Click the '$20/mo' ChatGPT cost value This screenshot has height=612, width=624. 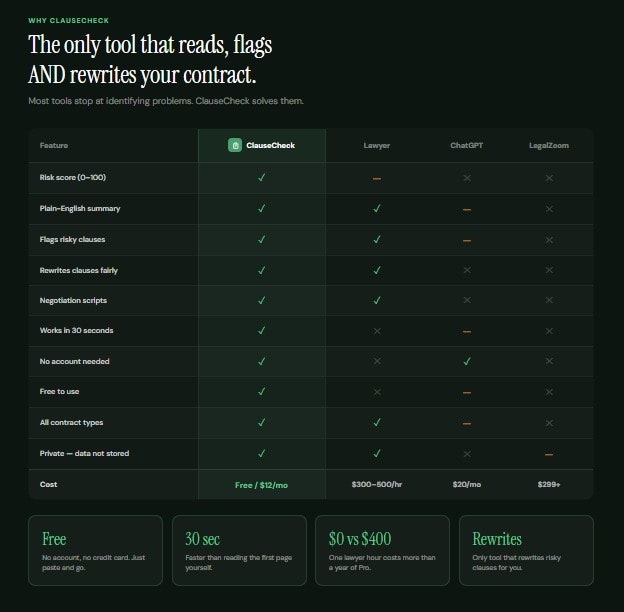467,485
